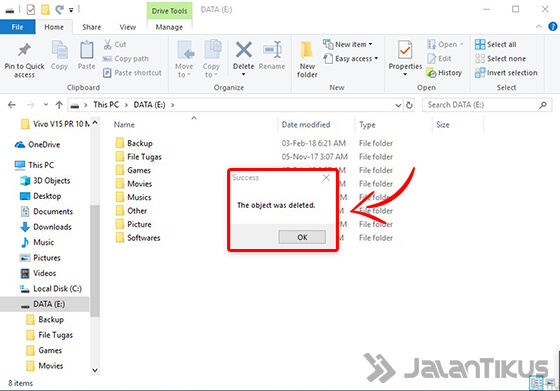Select the Other folder
Image resolution: width=560 pixels, height=391 pixels.
click(131, 211)
